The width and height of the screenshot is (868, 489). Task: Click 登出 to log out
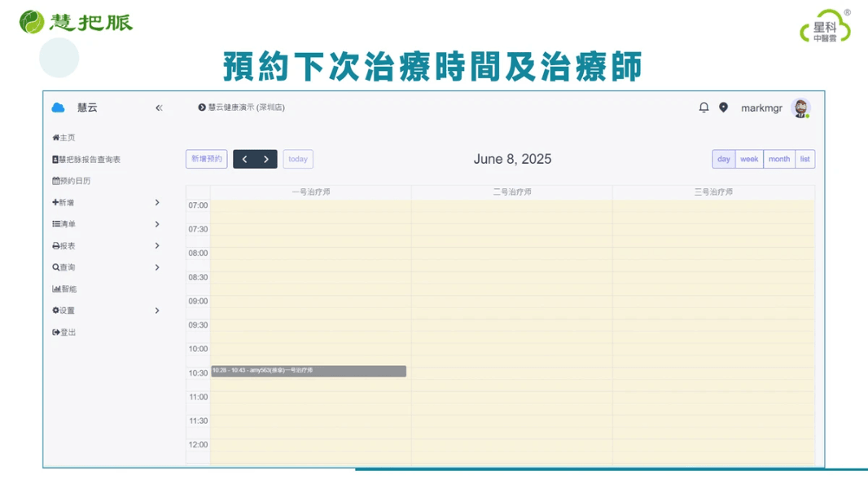64,333
